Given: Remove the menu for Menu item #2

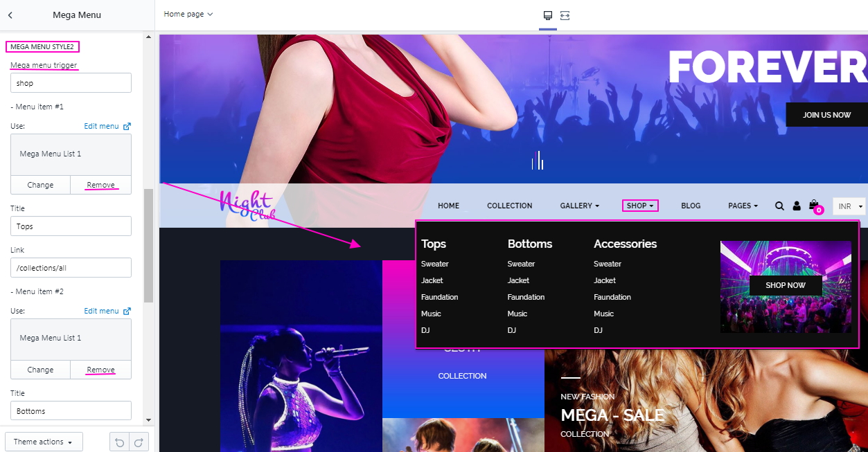Looking at the screenshot, I should pyautogui.click(x=100, y=370).
